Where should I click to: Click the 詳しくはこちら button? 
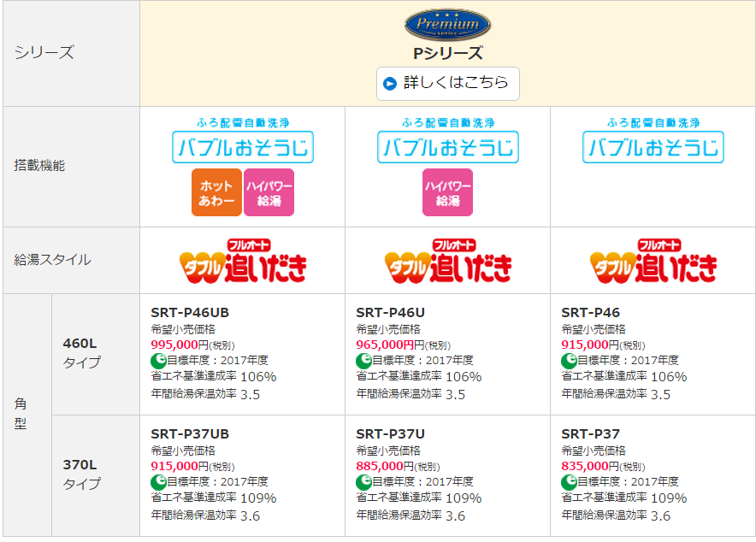pos(447,83)
